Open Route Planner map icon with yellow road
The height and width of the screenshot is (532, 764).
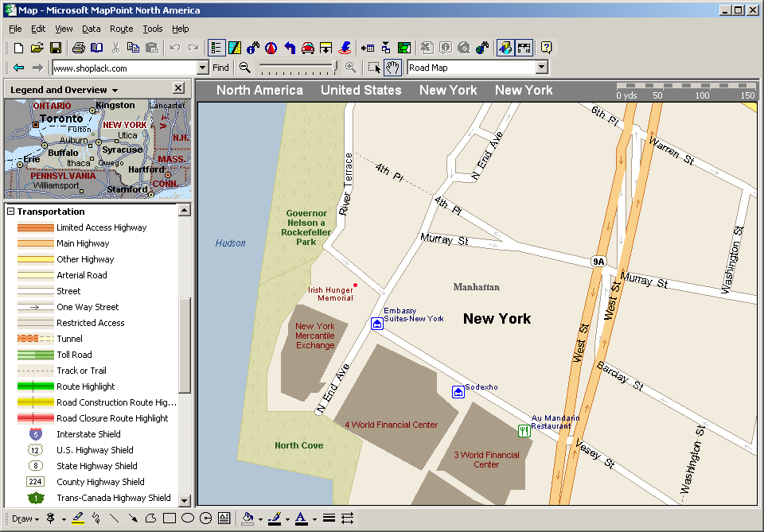click(x=234, y=48)
